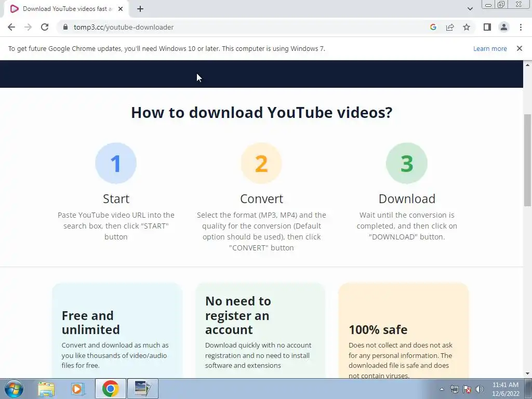
Task: Open the Learn more link
Action: coord(490,48)
